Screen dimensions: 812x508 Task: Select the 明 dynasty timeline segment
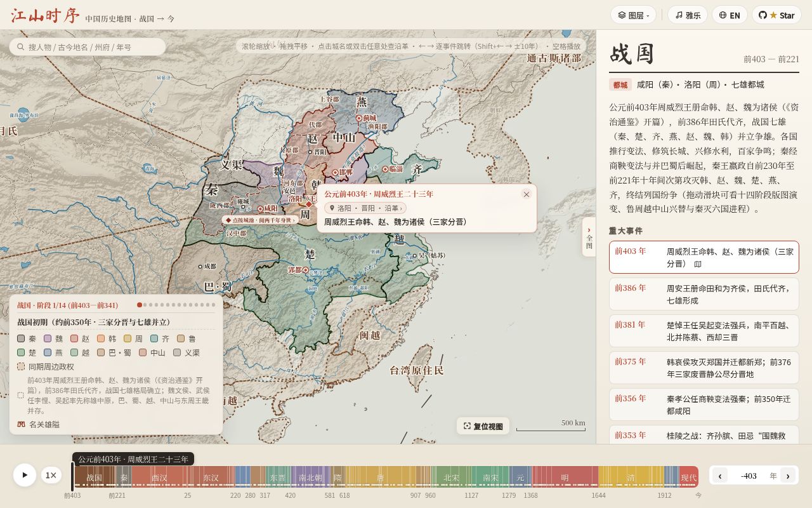565,478
